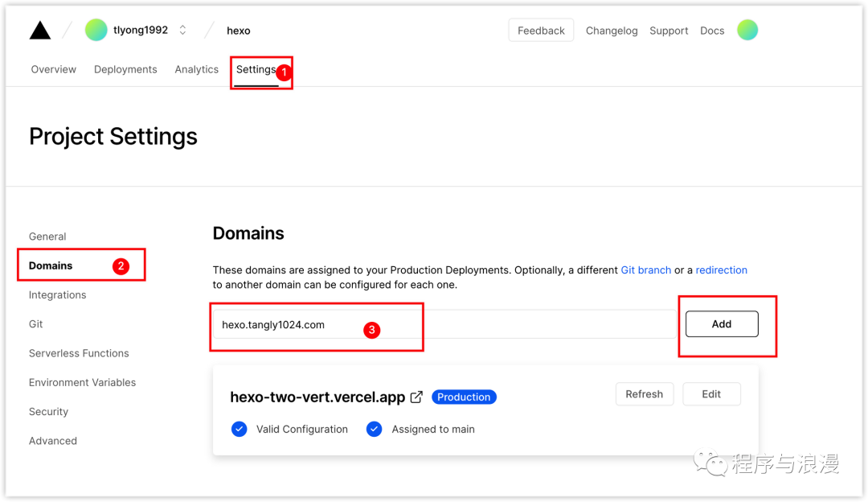
Task: Click the Vercel triangle logo
Action: pos(40,31)
